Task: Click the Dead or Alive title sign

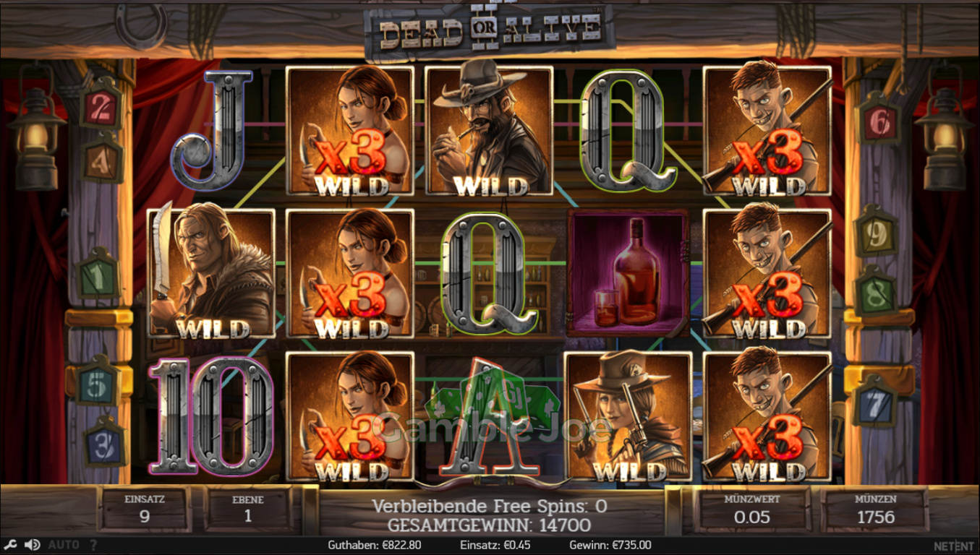Action: click(490, 30)
